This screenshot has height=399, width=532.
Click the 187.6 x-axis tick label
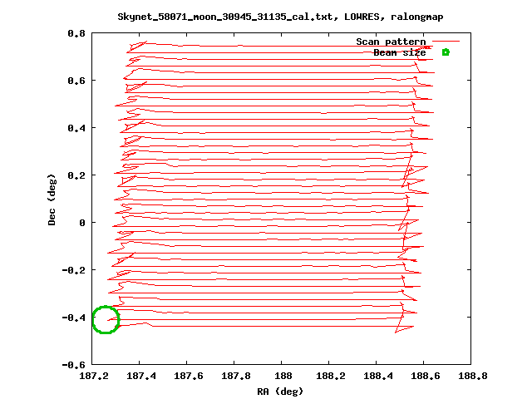[189, 376]
